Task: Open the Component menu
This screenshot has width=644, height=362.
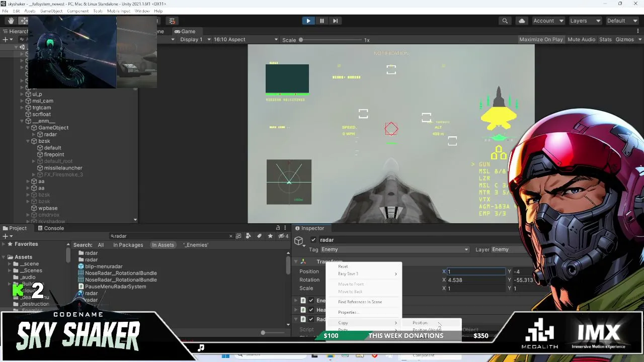Action: 77,11
